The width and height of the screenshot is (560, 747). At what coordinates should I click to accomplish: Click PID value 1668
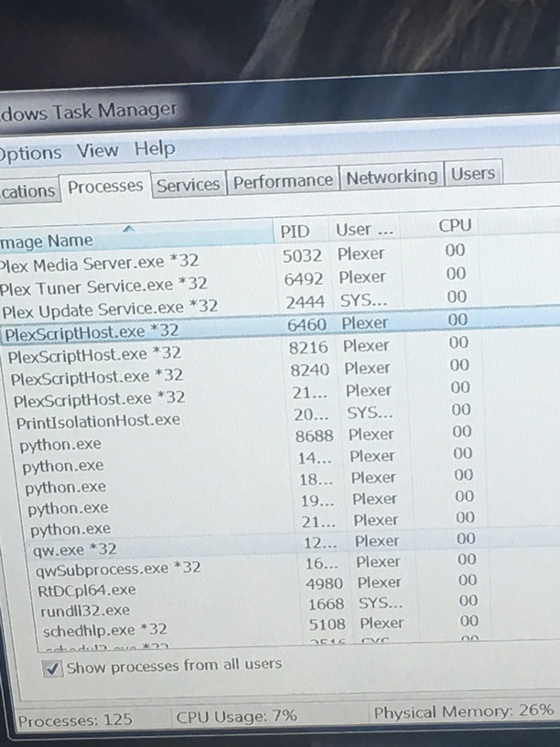(x=326, y=603)
